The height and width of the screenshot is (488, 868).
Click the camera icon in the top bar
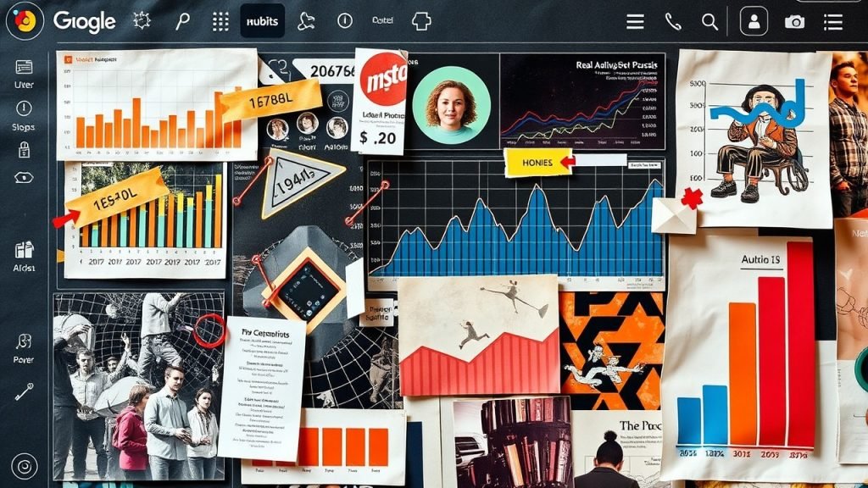coord(794,22)
